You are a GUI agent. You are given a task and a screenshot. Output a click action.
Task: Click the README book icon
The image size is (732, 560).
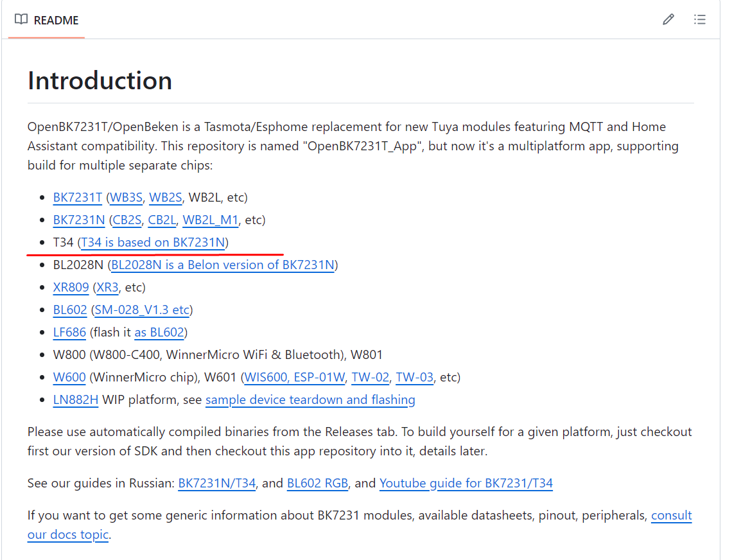pyautogui.click(x=21, y=20)
